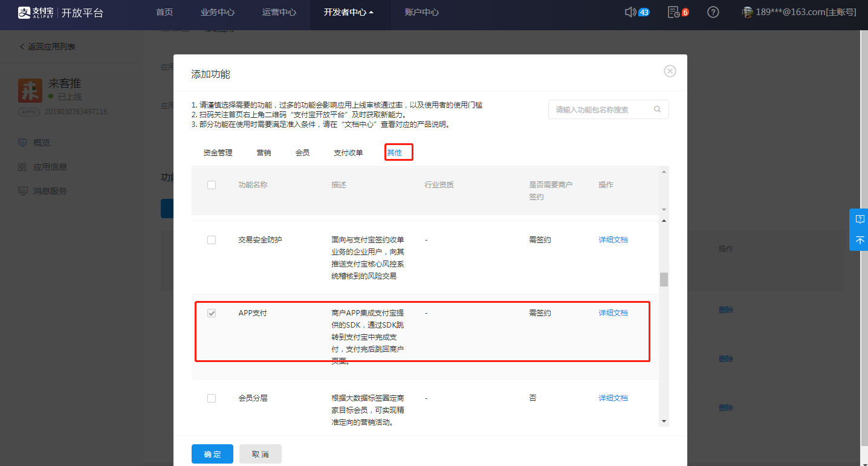Screen dimensions: 868x466
Task: Click the header table scroll down arrow
Action: pyautogui.click(x=664, y=209)
